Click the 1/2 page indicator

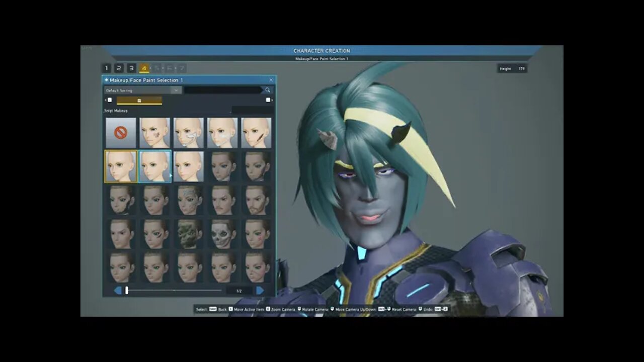click(239, 291)
